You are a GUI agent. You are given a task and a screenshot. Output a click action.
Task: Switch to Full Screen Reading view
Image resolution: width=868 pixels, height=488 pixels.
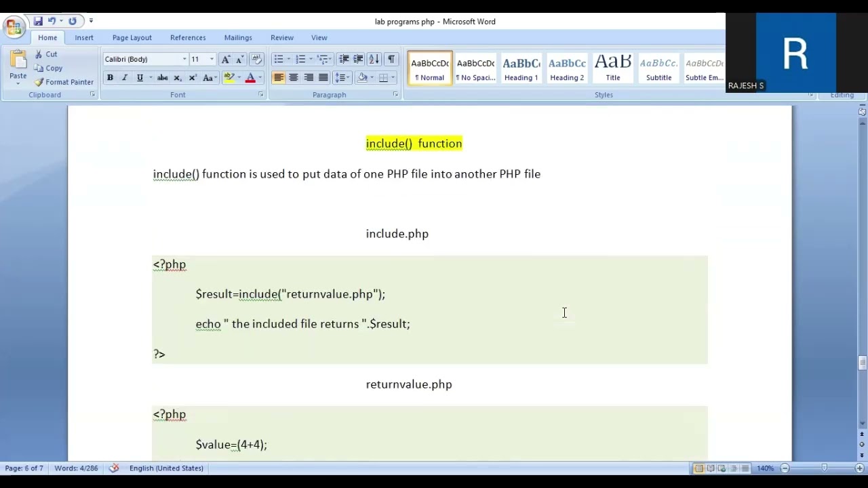coord(711,468)
